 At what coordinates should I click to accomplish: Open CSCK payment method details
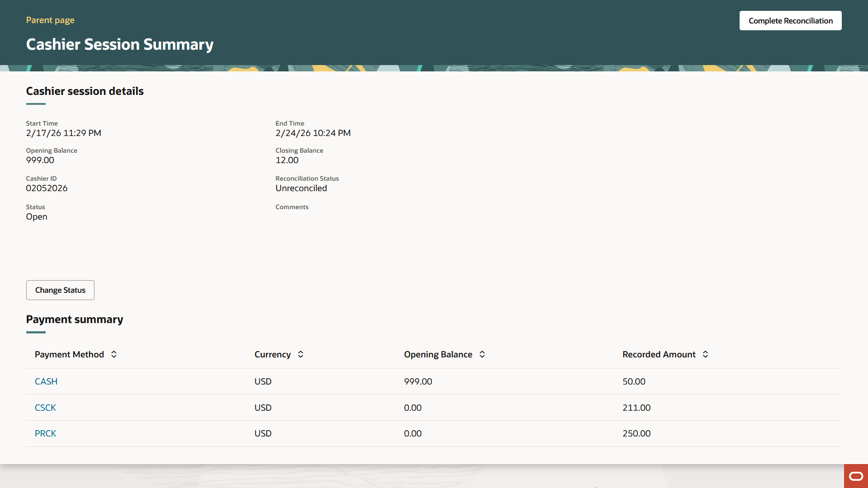pos(45,407)
